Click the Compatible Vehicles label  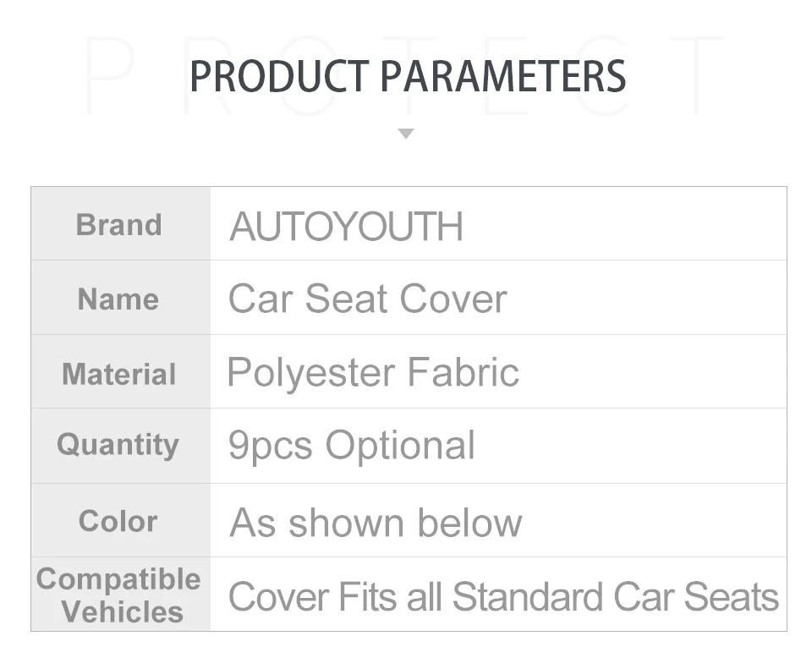click(119, 595)
